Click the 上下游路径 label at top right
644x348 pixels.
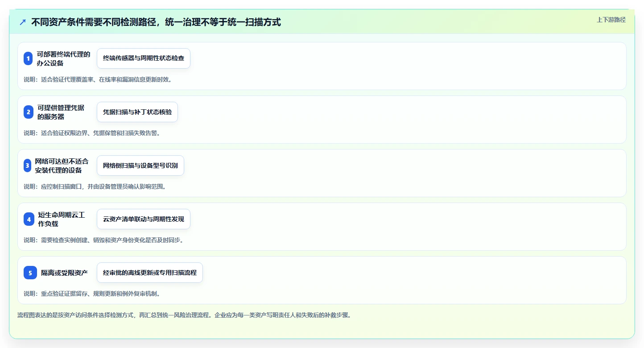[611, 20]
